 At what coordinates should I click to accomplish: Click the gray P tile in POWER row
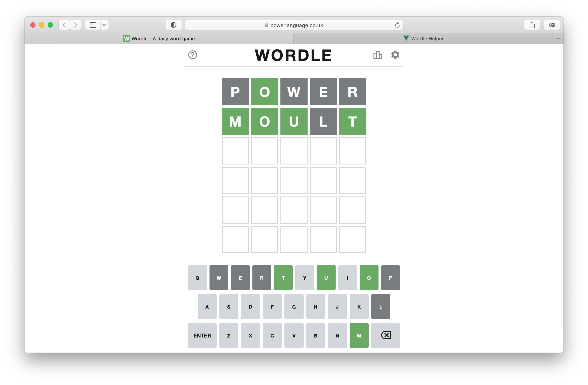pos(235,92)
